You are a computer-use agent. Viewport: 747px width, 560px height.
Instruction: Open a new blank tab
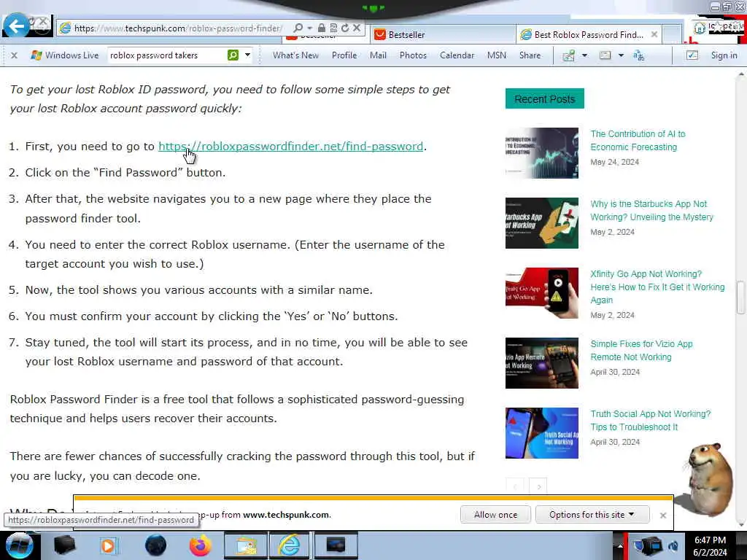tap(671, 34)
